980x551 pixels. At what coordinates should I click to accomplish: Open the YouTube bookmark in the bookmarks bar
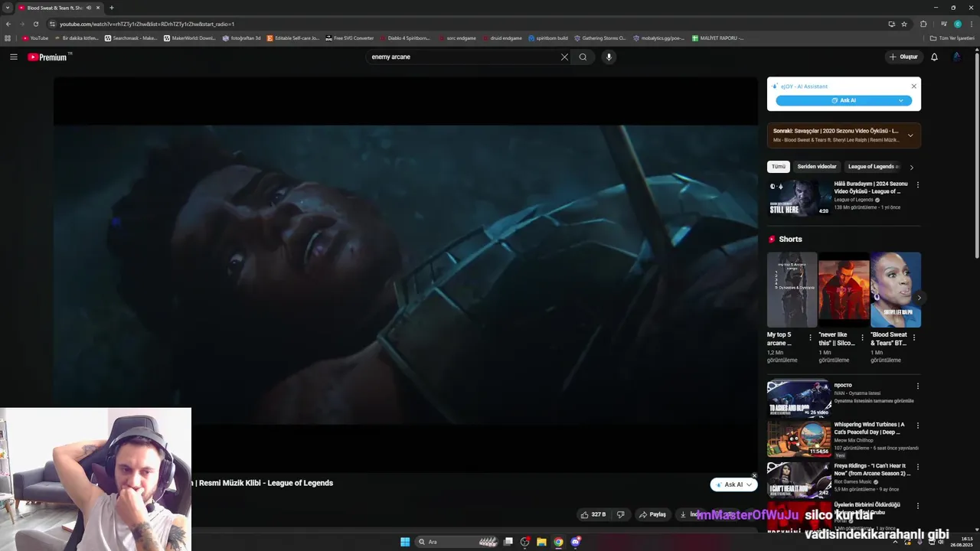[35, 37]
